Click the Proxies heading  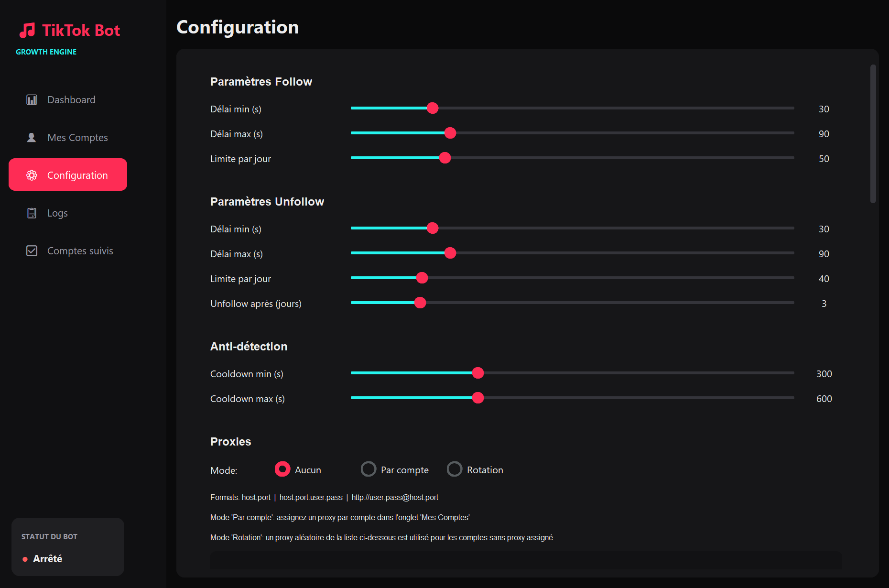click(230, 442)
